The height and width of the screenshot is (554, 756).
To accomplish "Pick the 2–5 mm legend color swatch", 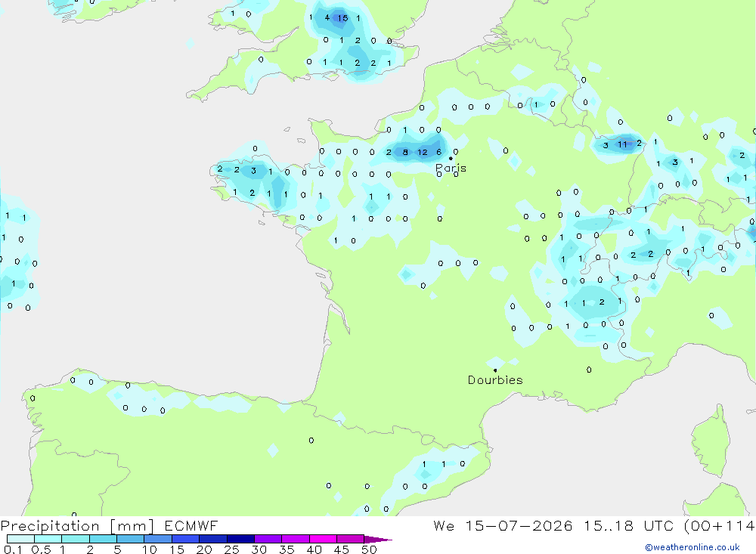I will (x=103, y=539).
